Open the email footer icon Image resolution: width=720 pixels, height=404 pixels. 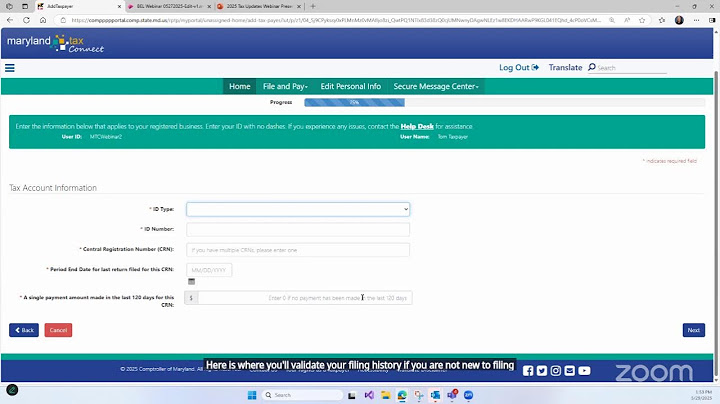point(569,370)
